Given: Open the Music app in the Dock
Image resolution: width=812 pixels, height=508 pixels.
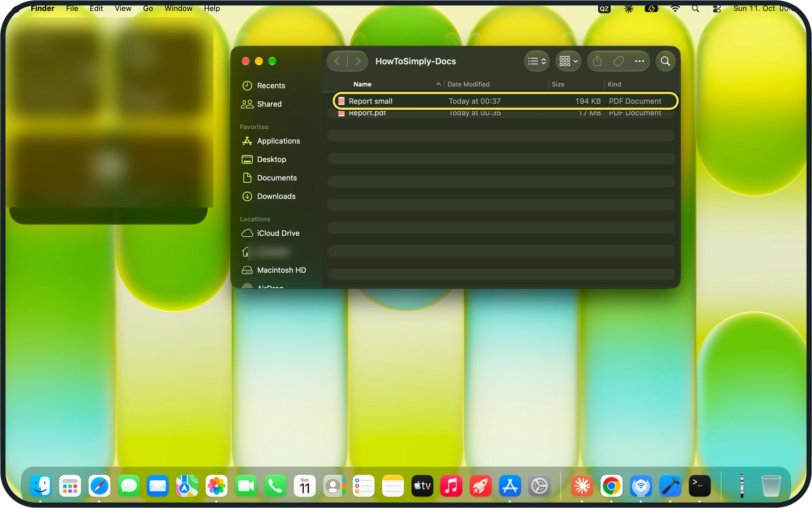Looking at the screenshot, I should tap(451, 486).
